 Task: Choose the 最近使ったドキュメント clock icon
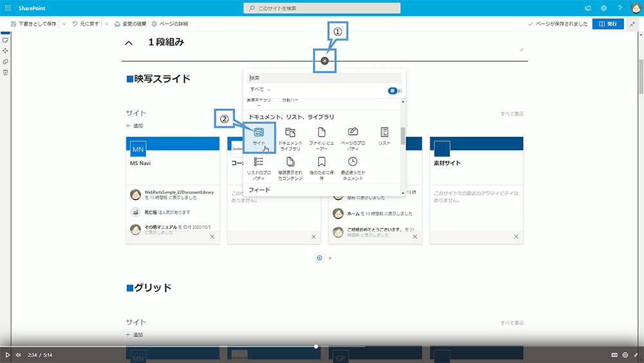point(352,162)
